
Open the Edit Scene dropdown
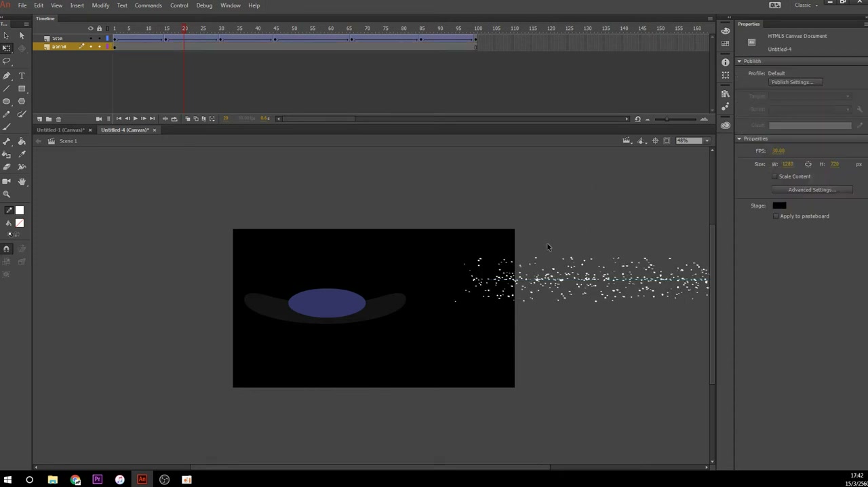click(627, 141)
